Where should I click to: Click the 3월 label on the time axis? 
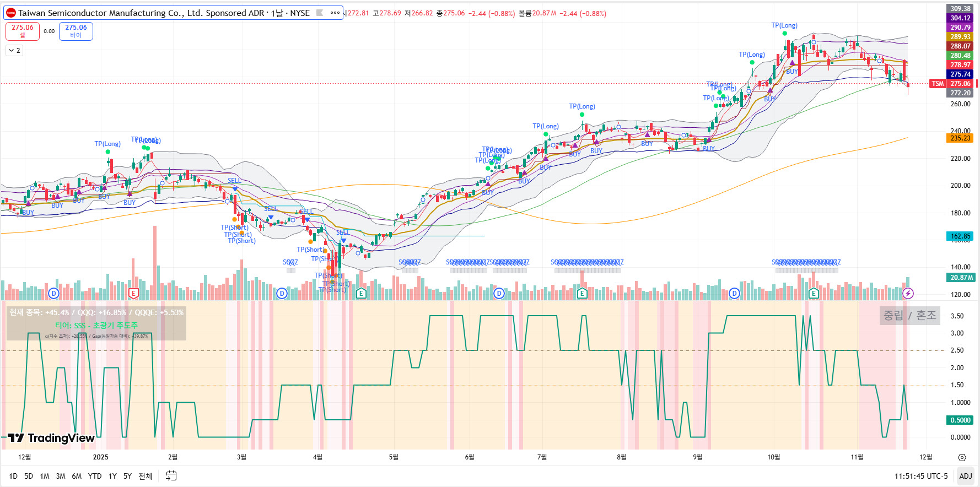tap(241, 457)
